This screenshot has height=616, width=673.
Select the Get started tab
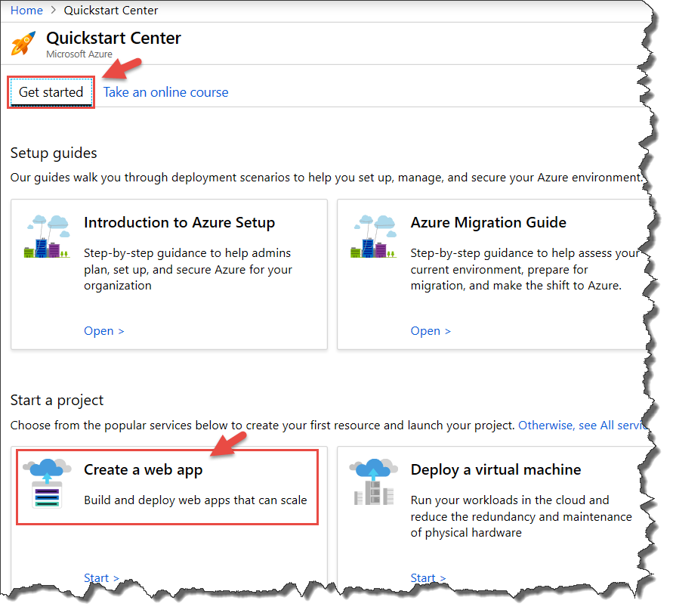[51, 92]
